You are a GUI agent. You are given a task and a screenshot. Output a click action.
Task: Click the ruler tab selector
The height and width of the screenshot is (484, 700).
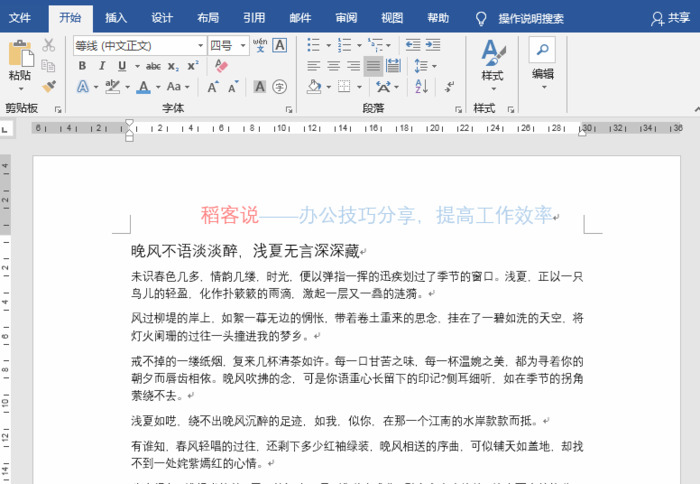[x=5, y=130]
